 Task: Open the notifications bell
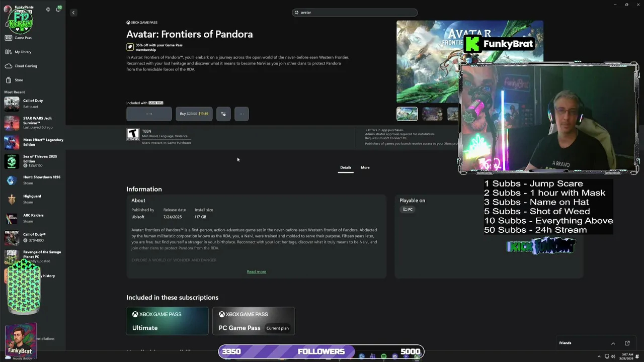click(58, 9)
